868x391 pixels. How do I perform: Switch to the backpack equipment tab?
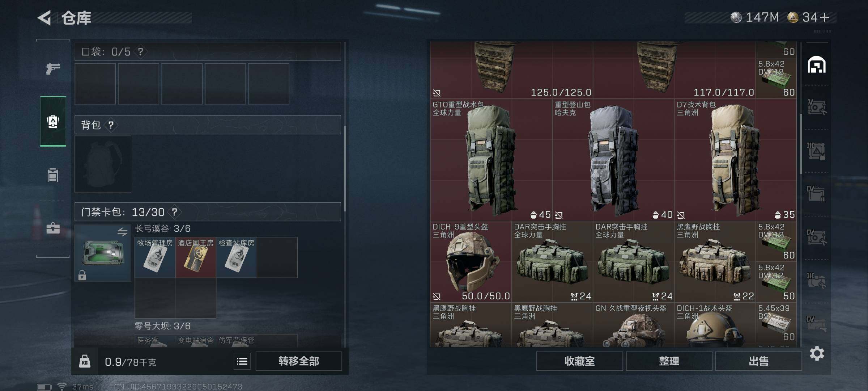[x=53, y=121]
